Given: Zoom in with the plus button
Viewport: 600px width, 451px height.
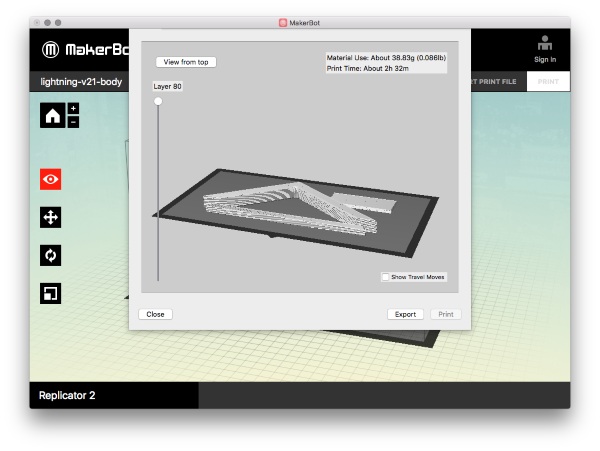Looking at the screenshot, I should click(x=73, y=109).
